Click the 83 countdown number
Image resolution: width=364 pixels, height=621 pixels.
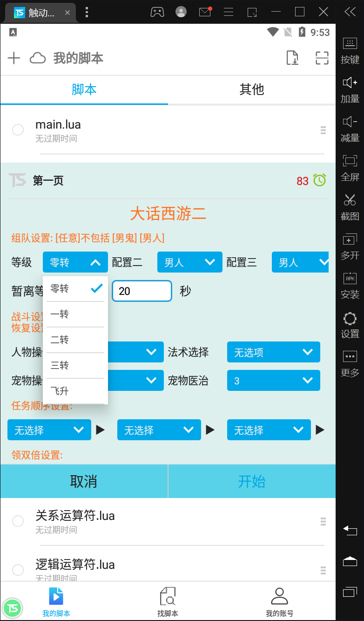pyautogui.click(x=303, y=181)
